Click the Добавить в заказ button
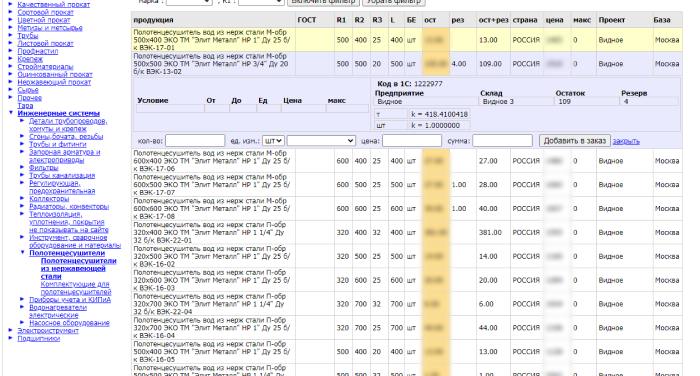Viewport: 700px width, 376px height. tap(575, 141)
